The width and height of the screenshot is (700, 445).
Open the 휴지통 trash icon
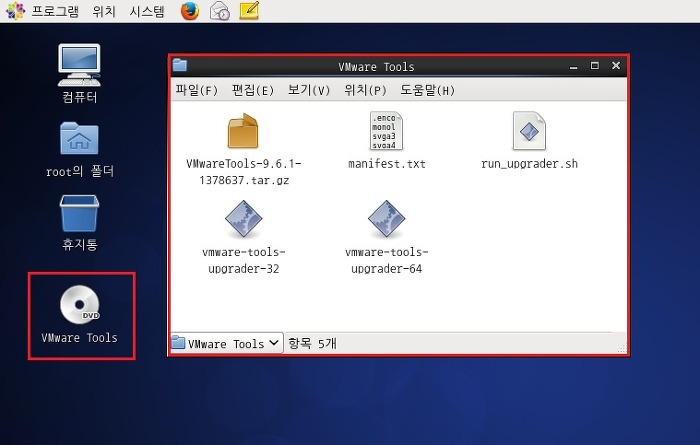click(x=79, y=213)
